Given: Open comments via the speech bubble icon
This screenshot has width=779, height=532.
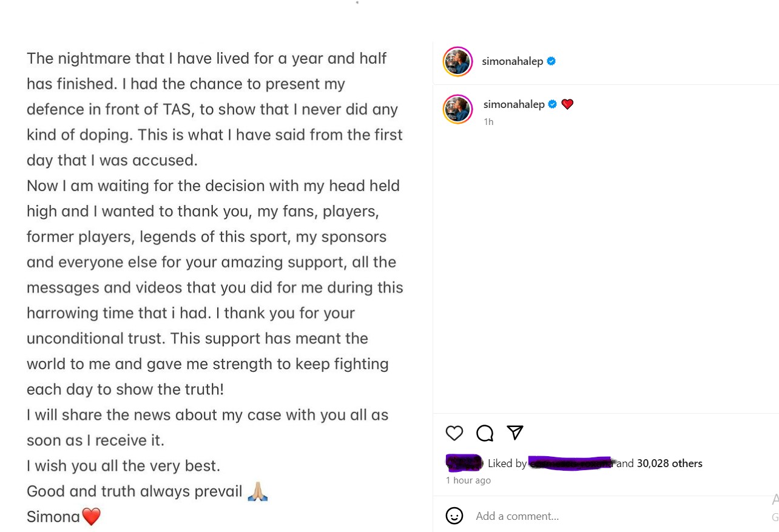Looking at the screenshot, I should click(x=484, y=433).
